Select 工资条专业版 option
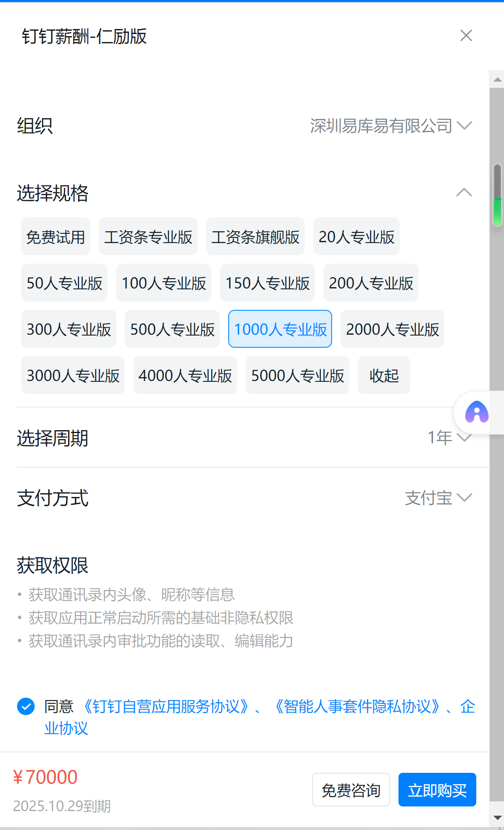Screen dimensions: 504x830 coord(148,236)
